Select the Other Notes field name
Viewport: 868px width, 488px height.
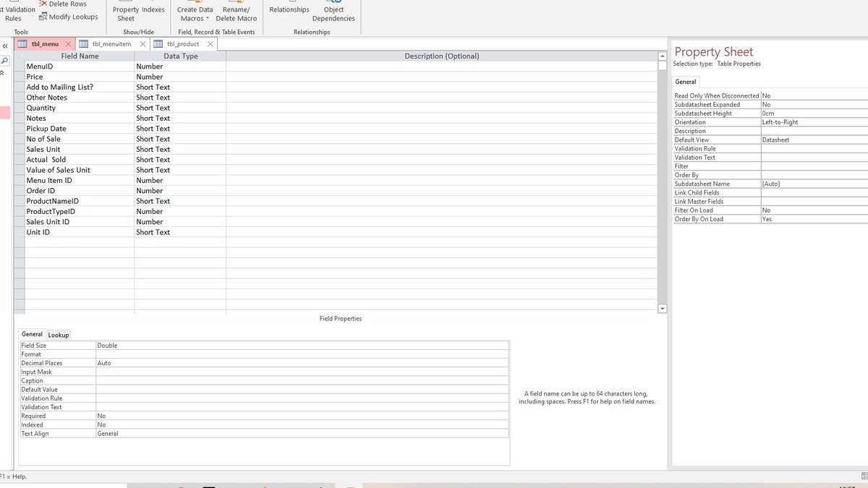coord(80,98)
